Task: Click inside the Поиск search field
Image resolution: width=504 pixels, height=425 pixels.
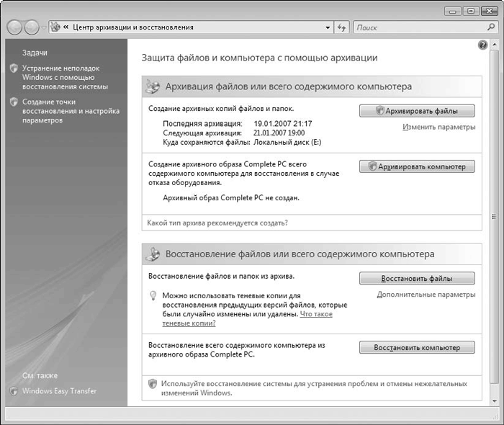Action: (418, 27)
